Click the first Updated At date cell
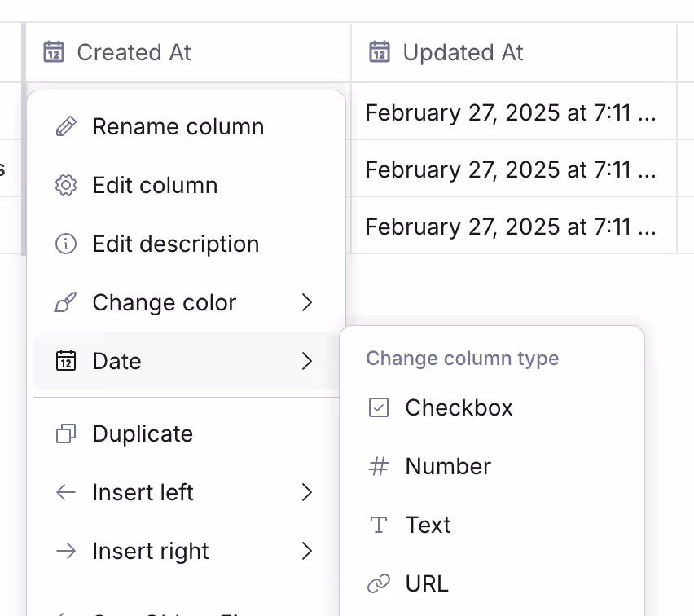This screenshot has width=694, height=616. (514, 111)
